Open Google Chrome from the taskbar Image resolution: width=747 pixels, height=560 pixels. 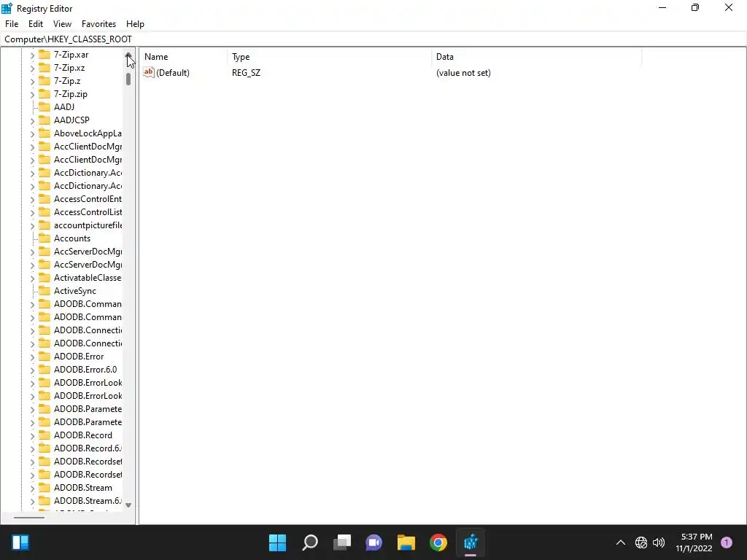(x=438, y=542)
